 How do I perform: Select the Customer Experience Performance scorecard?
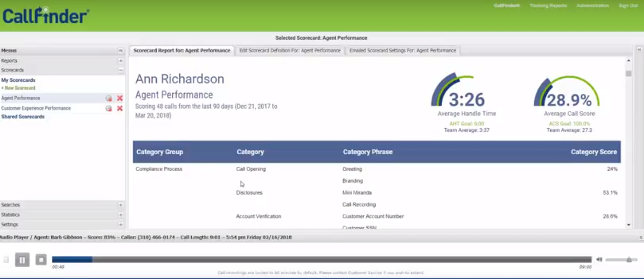click(36, 108)
